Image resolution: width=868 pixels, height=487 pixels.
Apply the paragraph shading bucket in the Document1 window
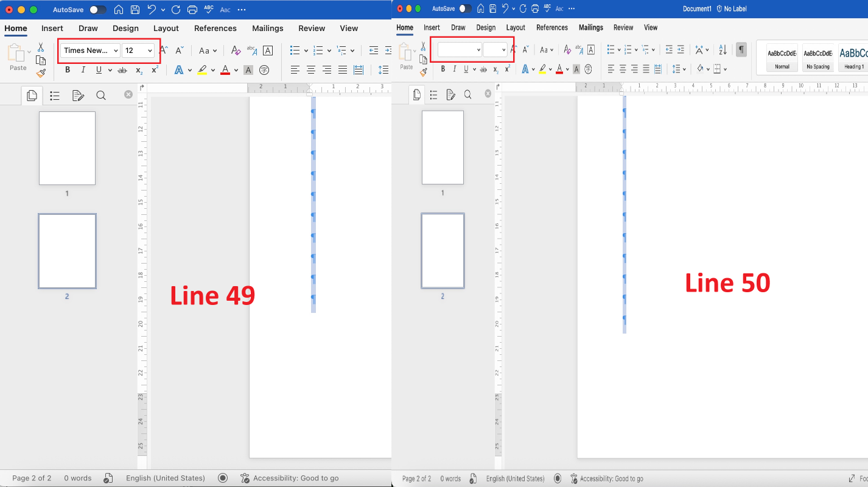[700, 69]
